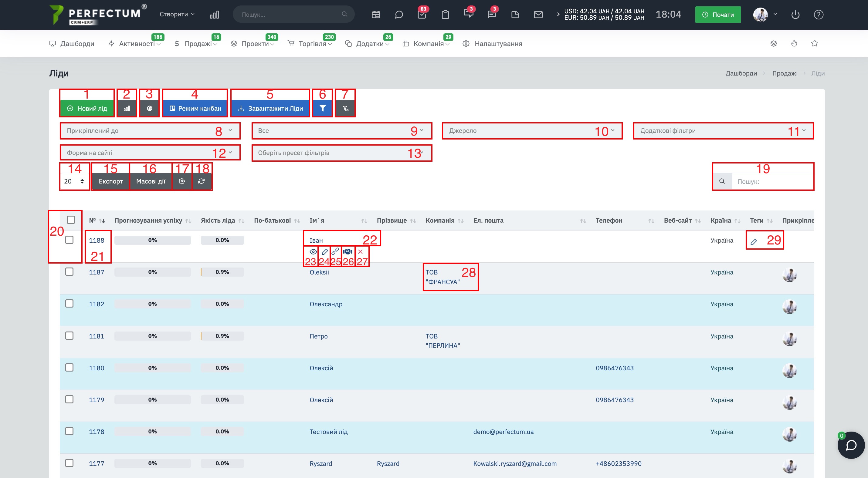868x478 pixels.
Task: Click the favorites star icon
Action: [x=815, y=43]
